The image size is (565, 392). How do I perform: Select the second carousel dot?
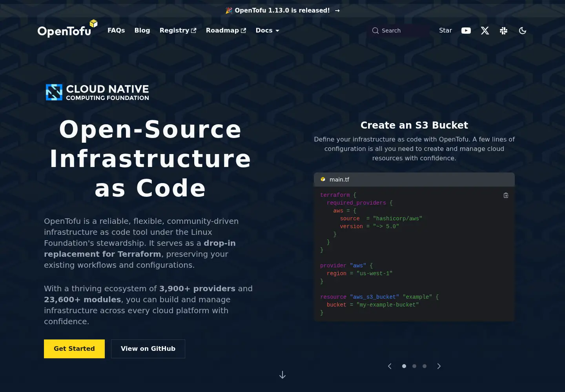pyautogui.click(x=414, y=366)
